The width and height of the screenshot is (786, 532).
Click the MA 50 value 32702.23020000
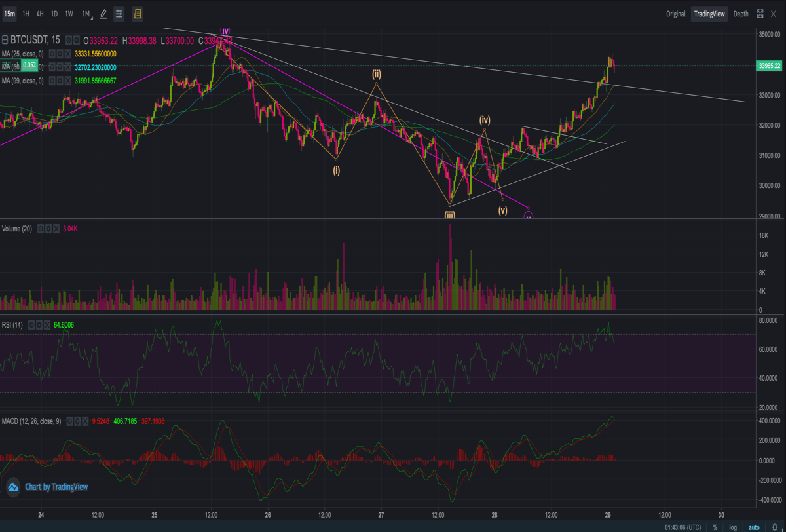coord(96,67)
